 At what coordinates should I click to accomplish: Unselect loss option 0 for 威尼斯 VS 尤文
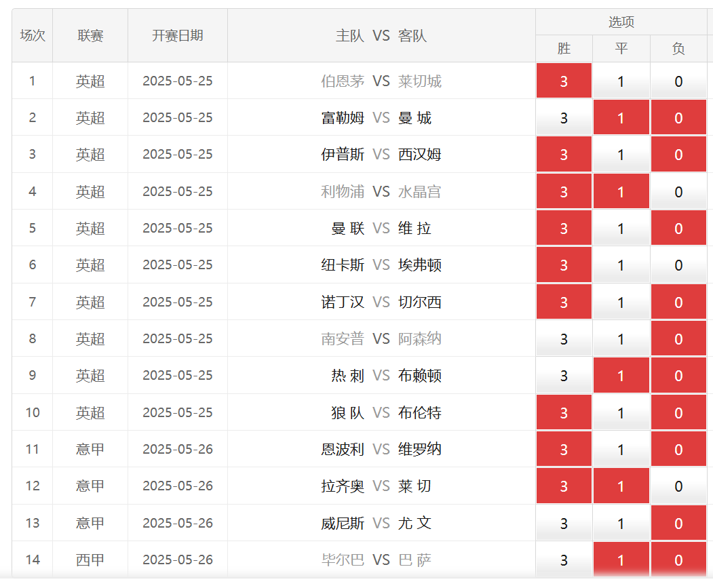(x=678, y=523)
